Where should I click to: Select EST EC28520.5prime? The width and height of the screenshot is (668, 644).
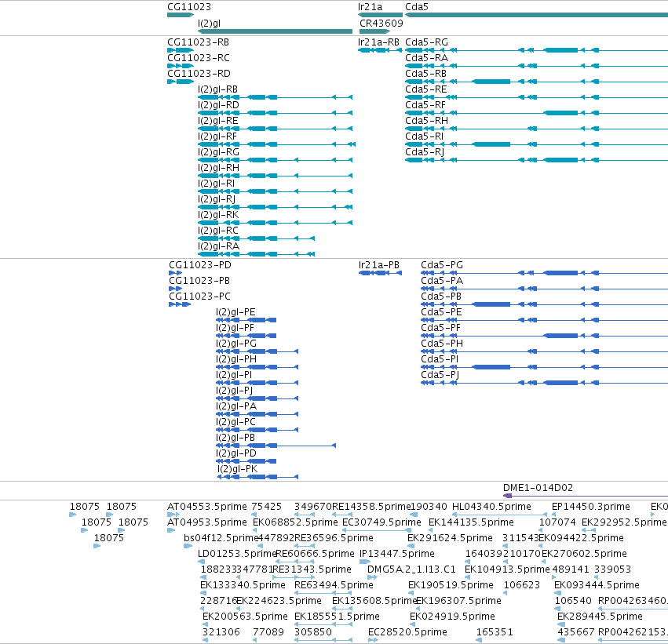[x=407, y=632]
